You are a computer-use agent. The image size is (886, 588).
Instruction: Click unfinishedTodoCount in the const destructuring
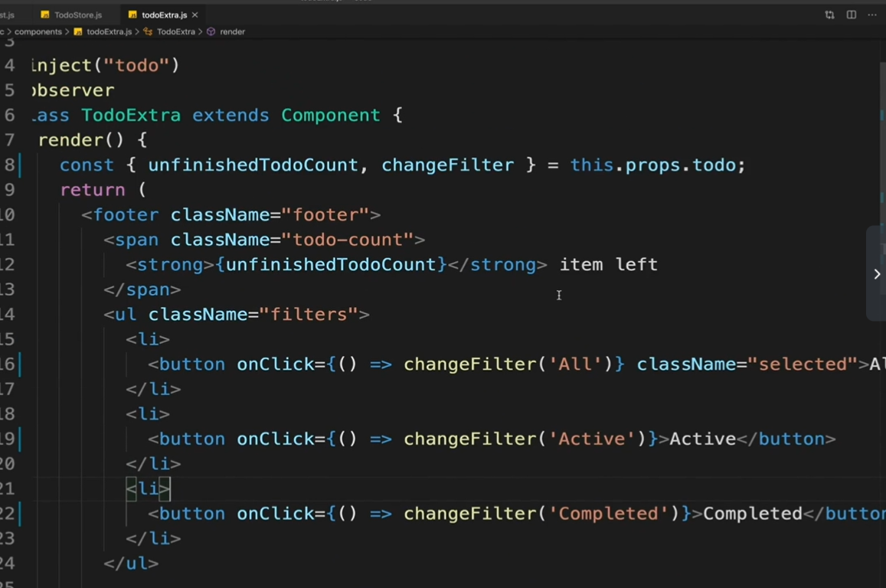click(x=253, y=165)
